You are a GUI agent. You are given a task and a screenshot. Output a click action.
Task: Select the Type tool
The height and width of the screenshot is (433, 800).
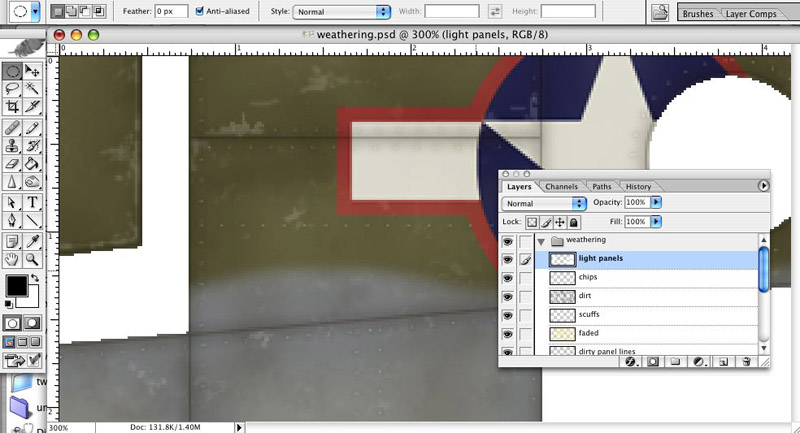point(32,203)
